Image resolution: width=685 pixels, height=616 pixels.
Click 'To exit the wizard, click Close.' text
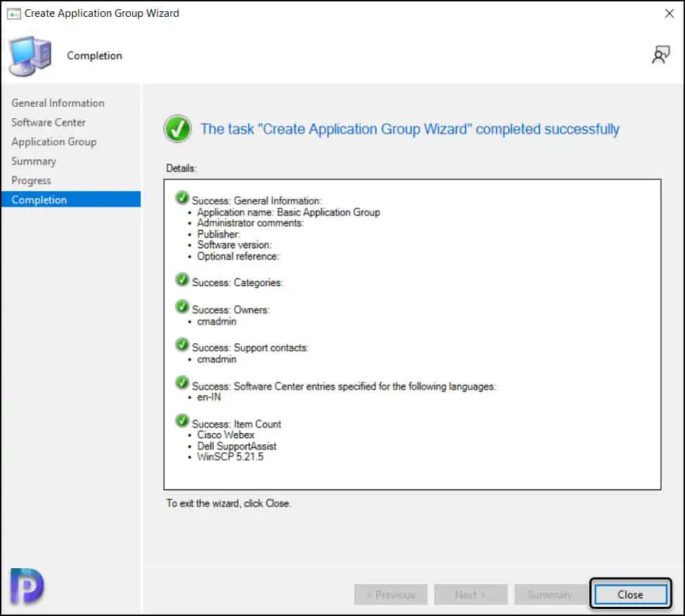pos(229,503)
